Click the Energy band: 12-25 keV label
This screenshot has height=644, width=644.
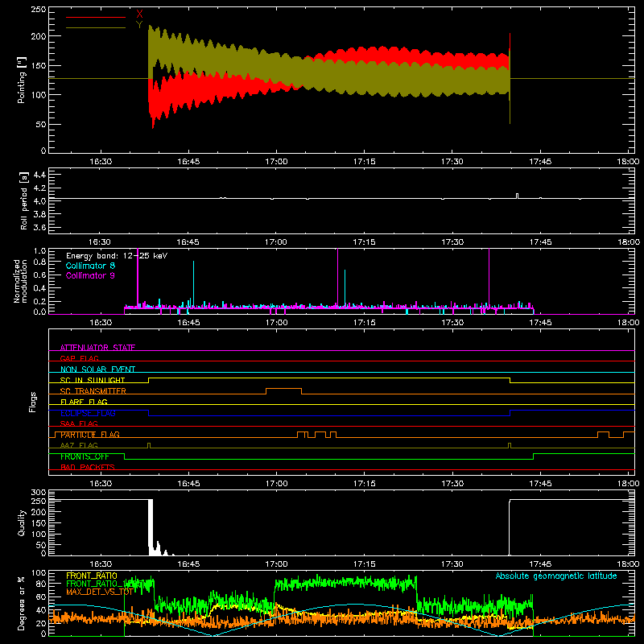click(x=117, y=256)
